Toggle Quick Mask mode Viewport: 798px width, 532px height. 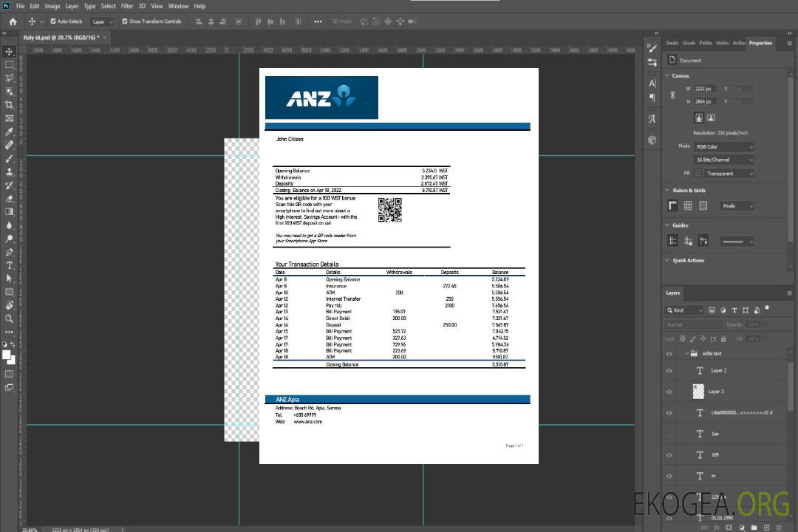[9, 374]
